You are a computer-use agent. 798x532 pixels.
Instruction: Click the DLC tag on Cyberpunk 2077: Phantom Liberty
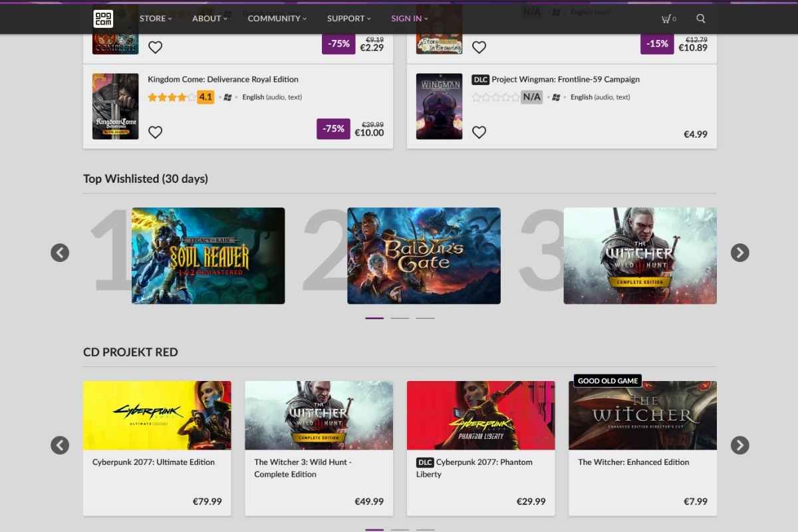tap(426, 462)
